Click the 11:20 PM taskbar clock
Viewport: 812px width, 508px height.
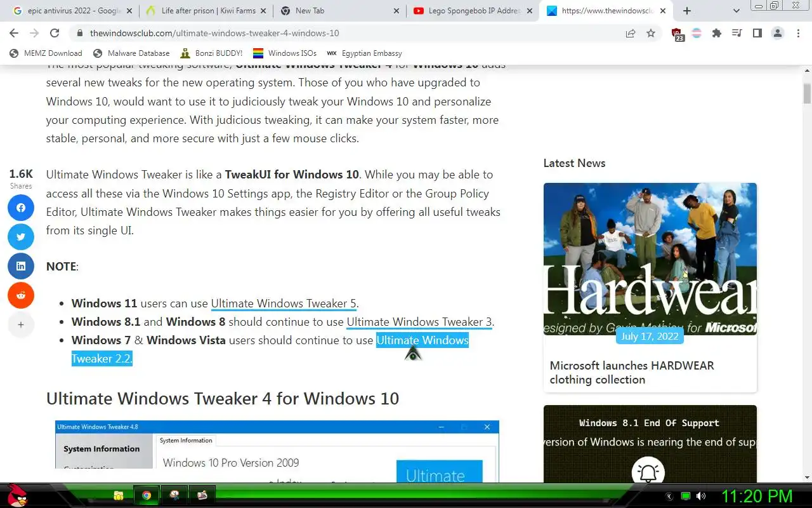pyautogui.click(x=757, y=496)
